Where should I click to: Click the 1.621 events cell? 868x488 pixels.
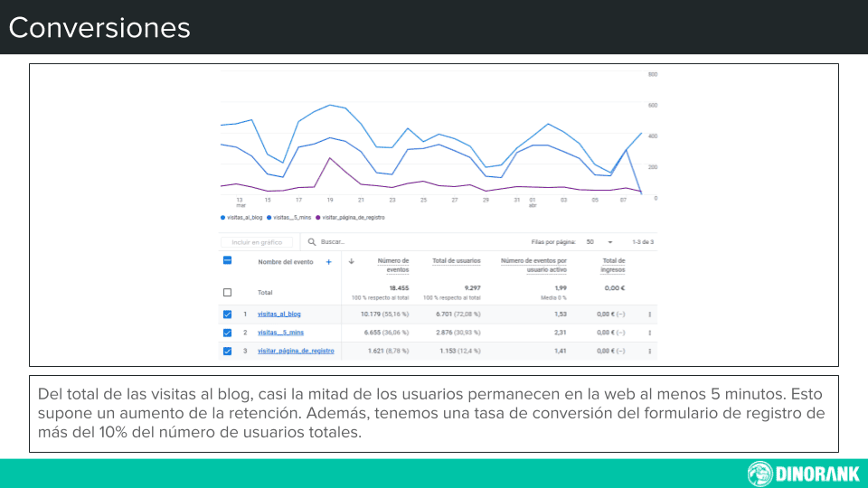388,351
